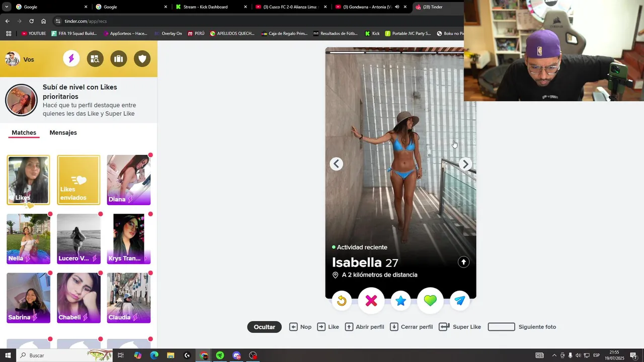The image size is (644, 362).
Task: Open match Sabrina
Action: (x=28, y=298)
